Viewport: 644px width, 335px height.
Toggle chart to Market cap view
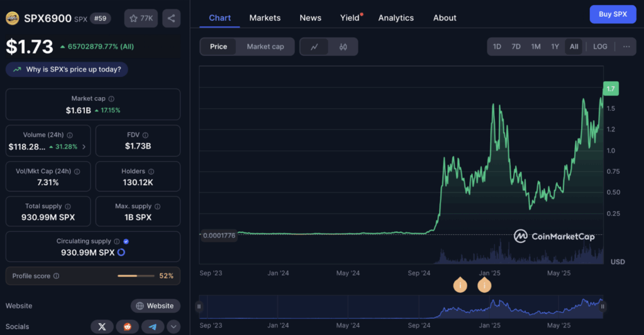click(x=265, y=47)
